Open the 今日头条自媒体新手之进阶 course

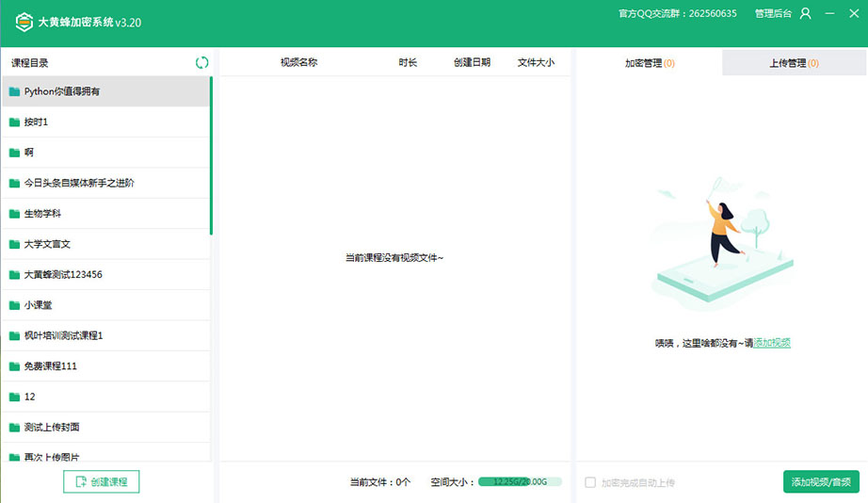tap(79, 183)
